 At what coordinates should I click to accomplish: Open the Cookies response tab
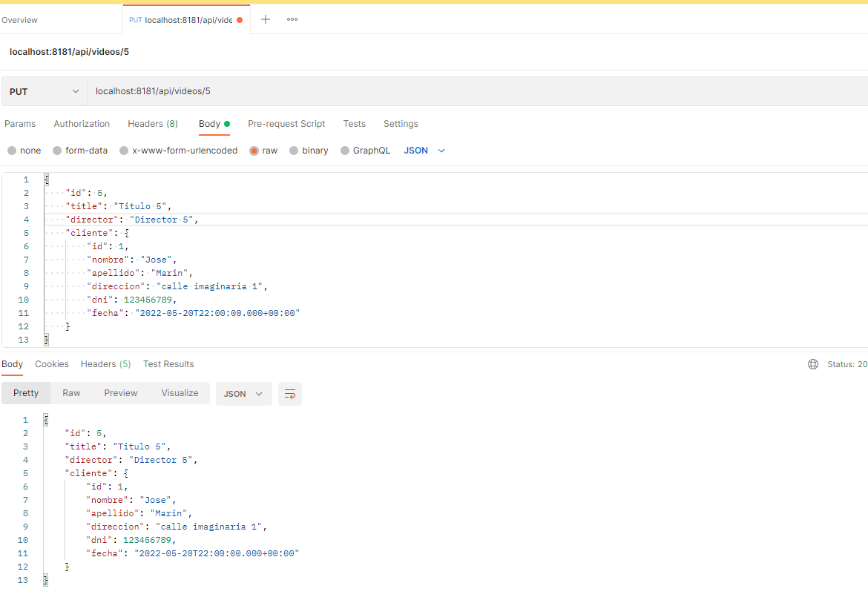pyautogui.click(x=51, y=364)
